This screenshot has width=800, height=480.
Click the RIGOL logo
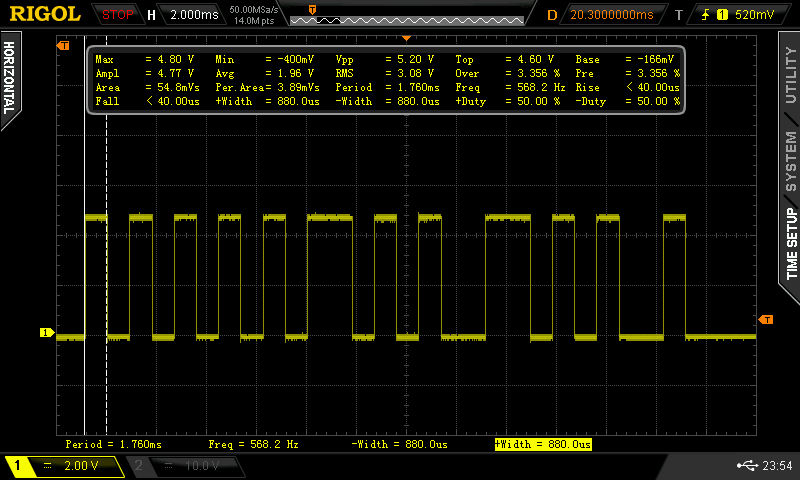pos(45,14)
